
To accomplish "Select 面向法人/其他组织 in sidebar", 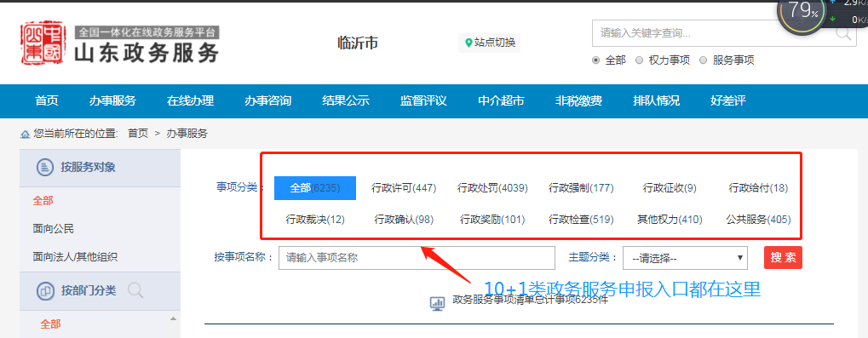I will point(75,256).
